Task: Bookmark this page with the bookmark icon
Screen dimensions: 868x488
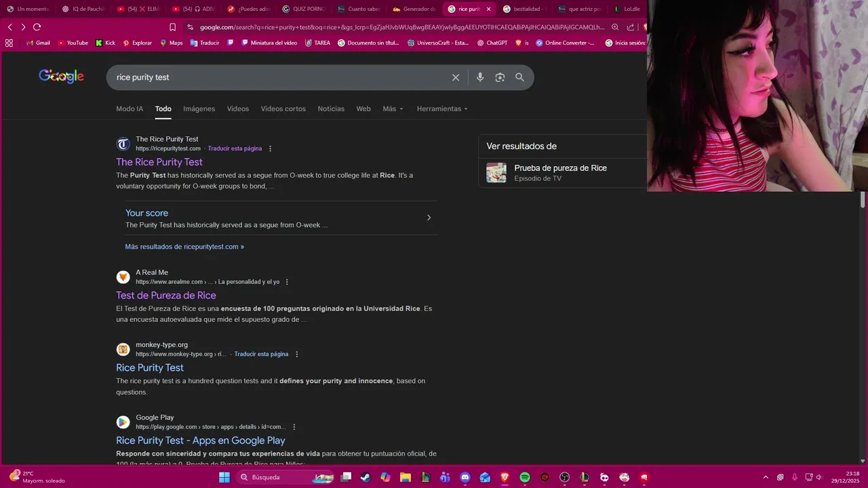Action: [172, 27]
